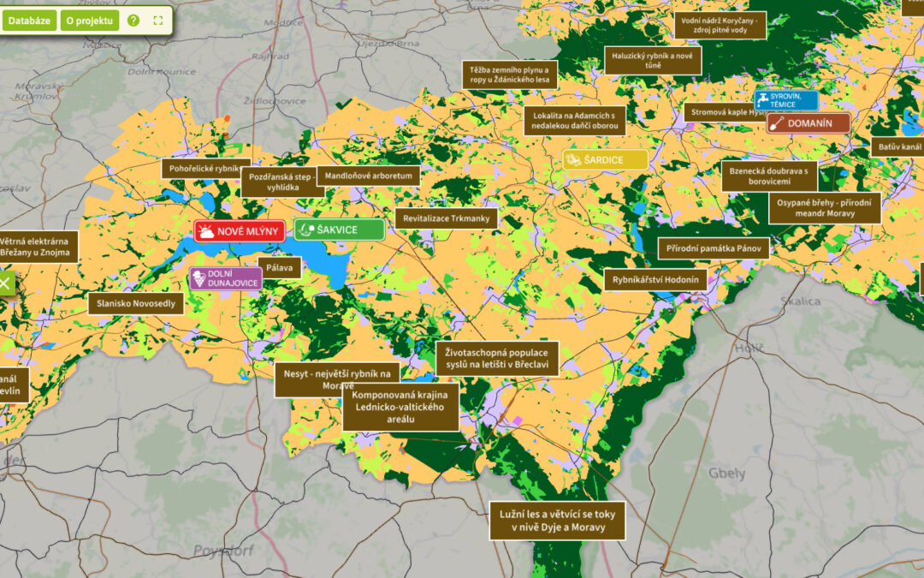Open the O projektu page
The width and height of the screenshot is (924, 578).
pos(89,21)
